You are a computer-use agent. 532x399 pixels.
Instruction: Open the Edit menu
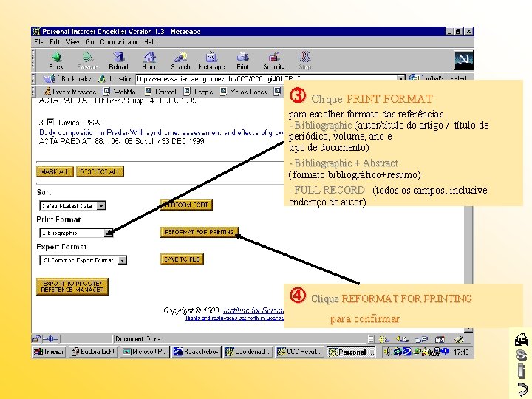point(55,42)
